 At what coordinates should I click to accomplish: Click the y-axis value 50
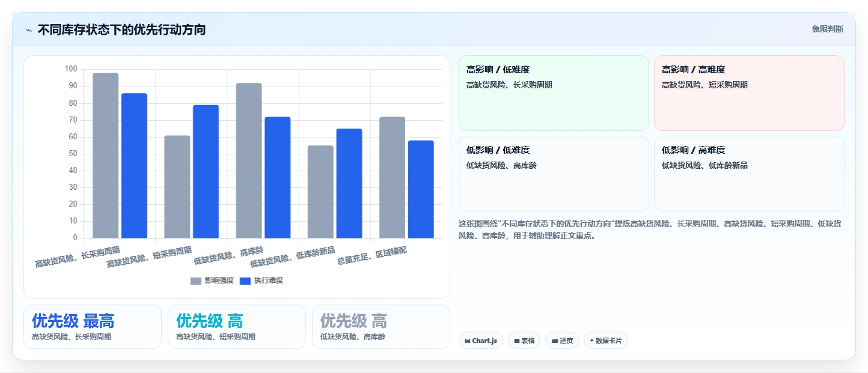pyautogui.click(x=73, y=154)
